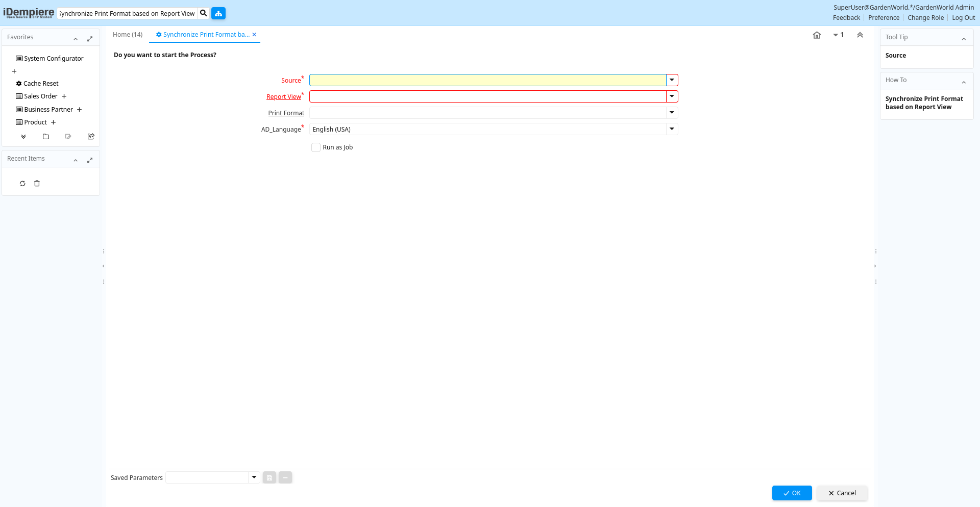The image size is (980, 507).
Task: Switch to the Home (14) tab
Action: click(128, 35)
